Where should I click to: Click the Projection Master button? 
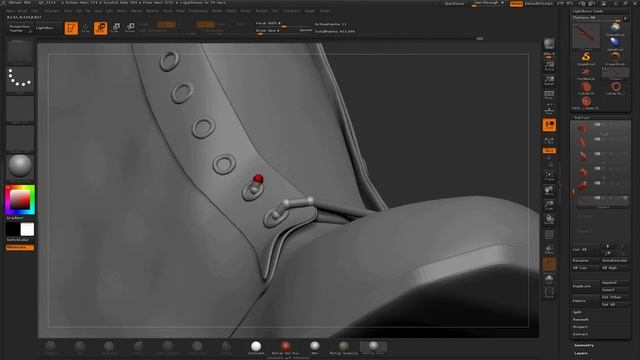coord(20,28)
